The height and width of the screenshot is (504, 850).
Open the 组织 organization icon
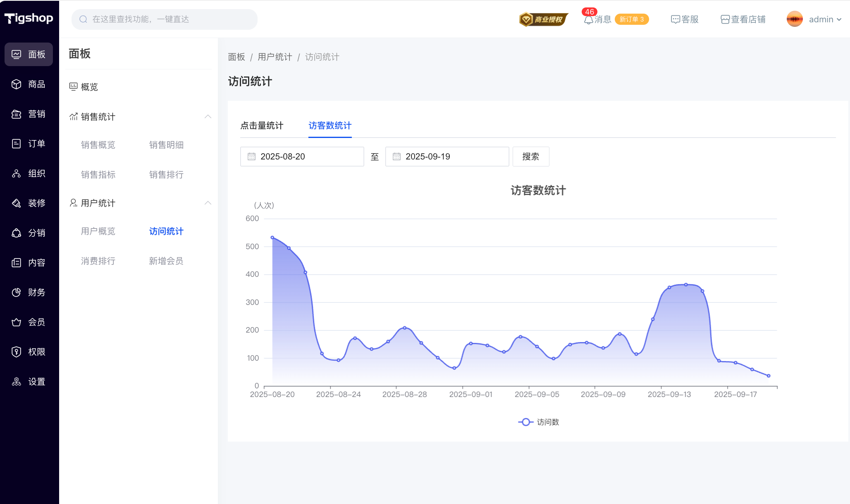pyautogui.click(x=17, y=174)
